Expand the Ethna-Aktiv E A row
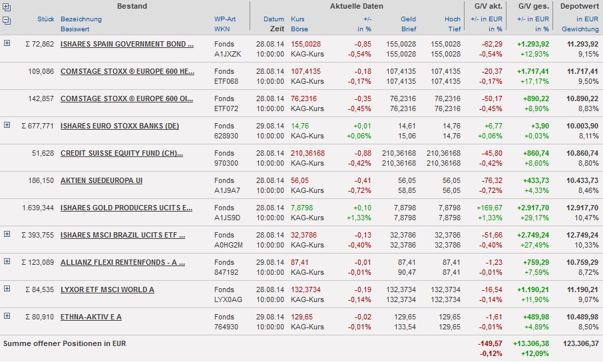This screenshot has width=603, height=364. [7, 316]
